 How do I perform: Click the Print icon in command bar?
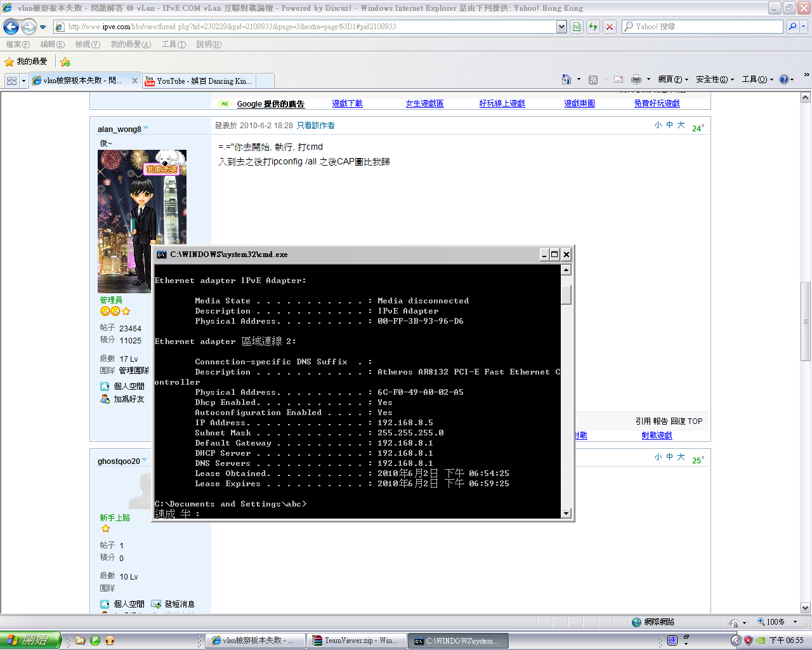pos(636,79)
